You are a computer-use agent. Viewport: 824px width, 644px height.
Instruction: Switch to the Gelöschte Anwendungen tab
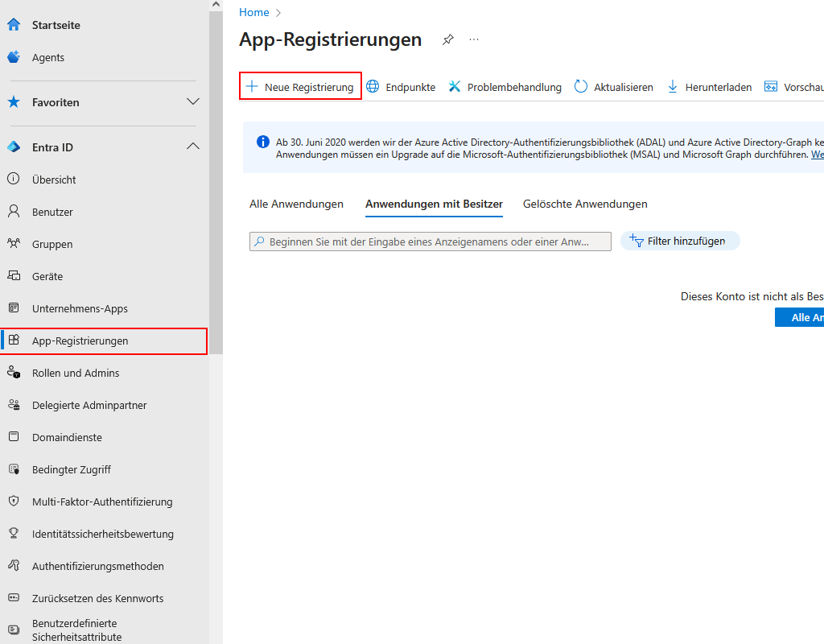click(x=585, y=204)
